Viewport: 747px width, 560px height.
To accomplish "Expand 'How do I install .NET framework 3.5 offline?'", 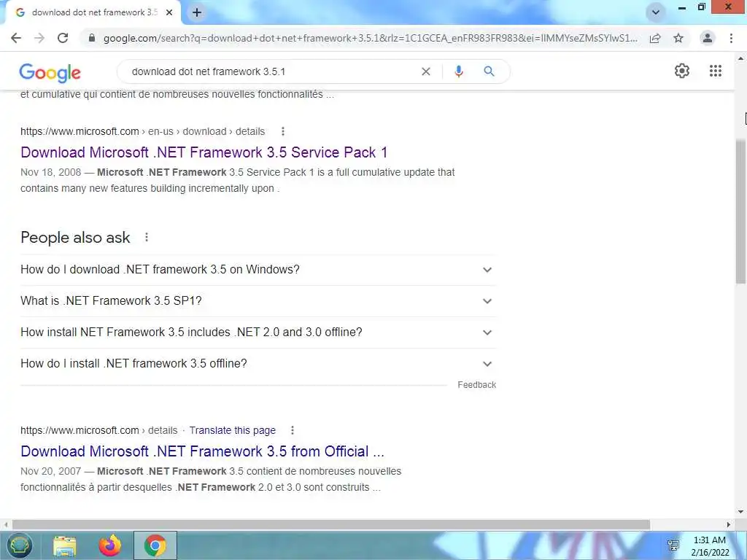I will click(x=258, y=364).
